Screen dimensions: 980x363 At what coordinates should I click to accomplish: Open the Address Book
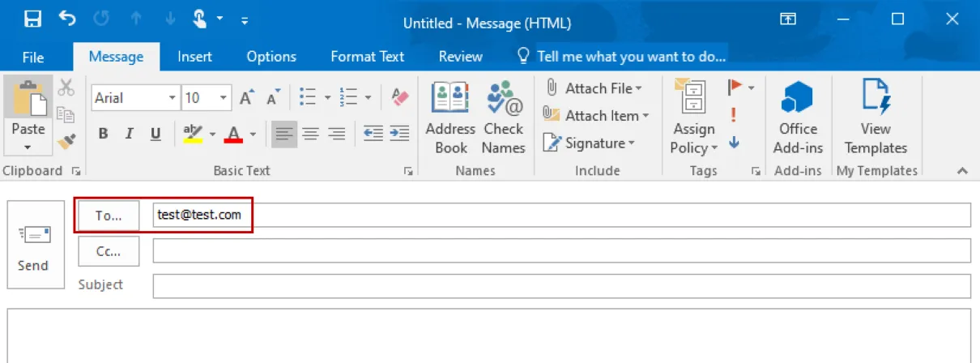(450, 117)
